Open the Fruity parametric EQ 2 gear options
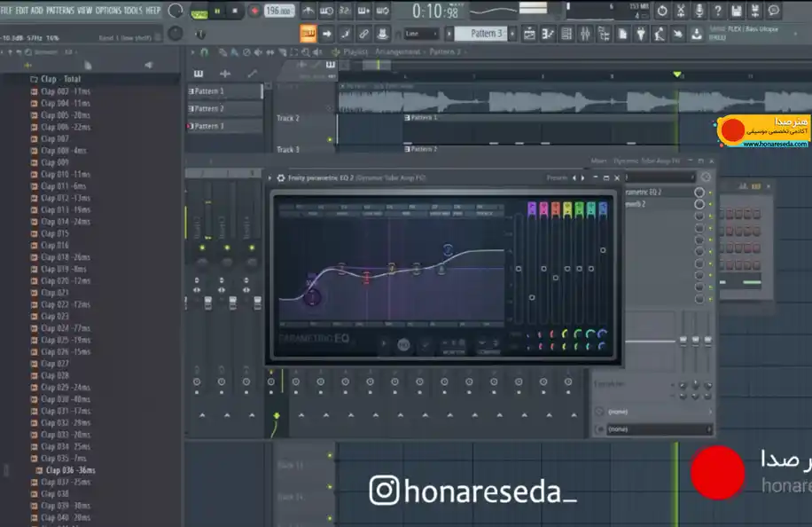Image resolution: width=812 pixels, height=527 pixels. point(281,177)
